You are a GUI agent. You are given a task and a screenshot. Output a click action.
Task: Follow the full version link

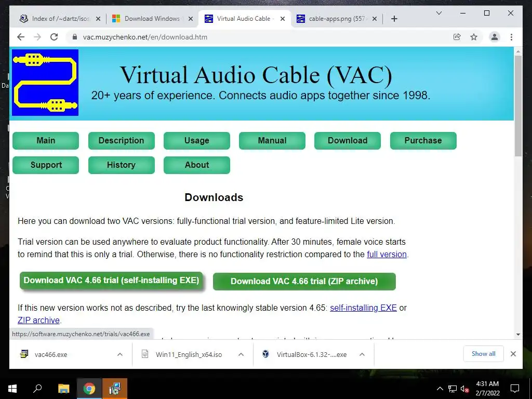pos(387,254)
